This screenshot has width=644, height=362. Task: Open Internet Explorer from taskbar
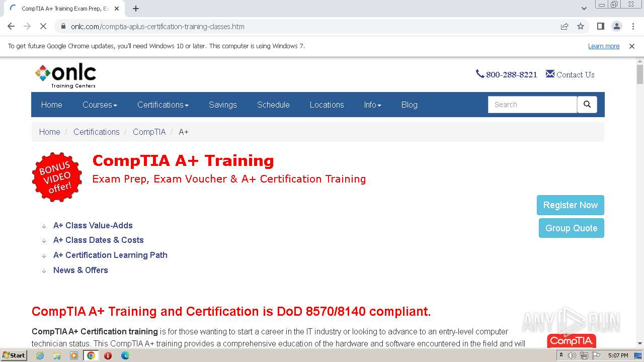point(40,355)
